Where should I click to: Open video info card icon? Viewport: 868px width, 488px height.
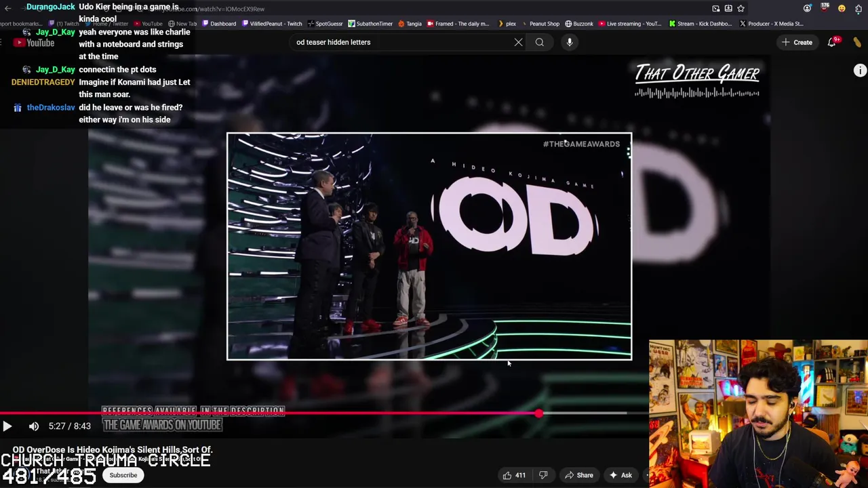860,70
